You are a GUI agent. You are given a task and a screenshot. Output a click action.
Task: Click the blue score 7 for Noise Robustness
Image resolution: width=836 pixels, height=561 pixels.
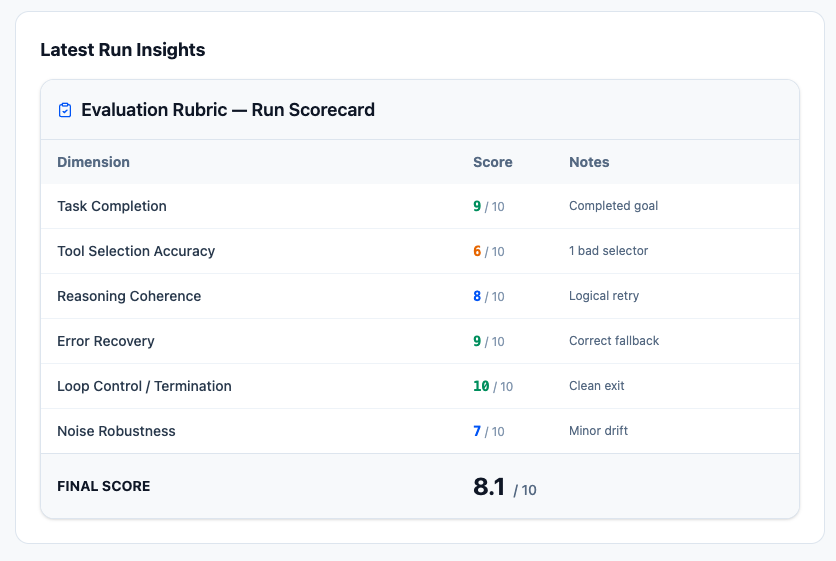click(477, 431)
